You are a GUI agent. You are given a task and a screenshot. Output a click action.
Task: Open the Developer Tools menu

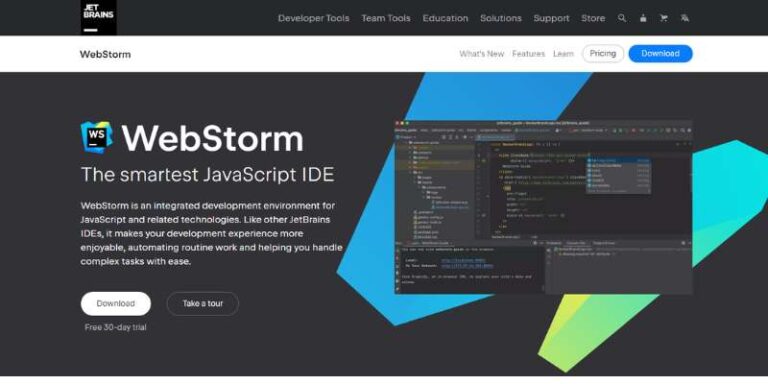(313, 18)
